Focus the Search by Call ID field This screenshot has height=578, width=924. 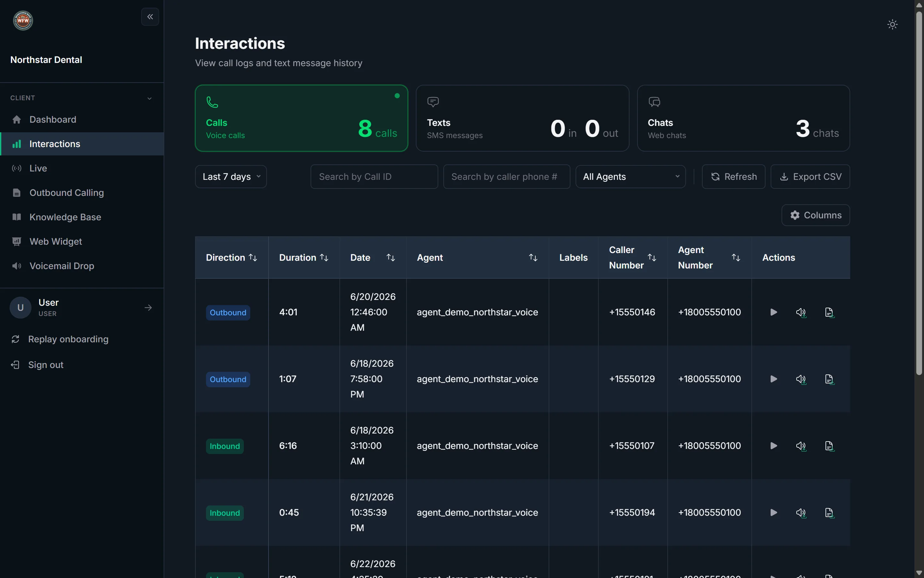pos(374,177)
